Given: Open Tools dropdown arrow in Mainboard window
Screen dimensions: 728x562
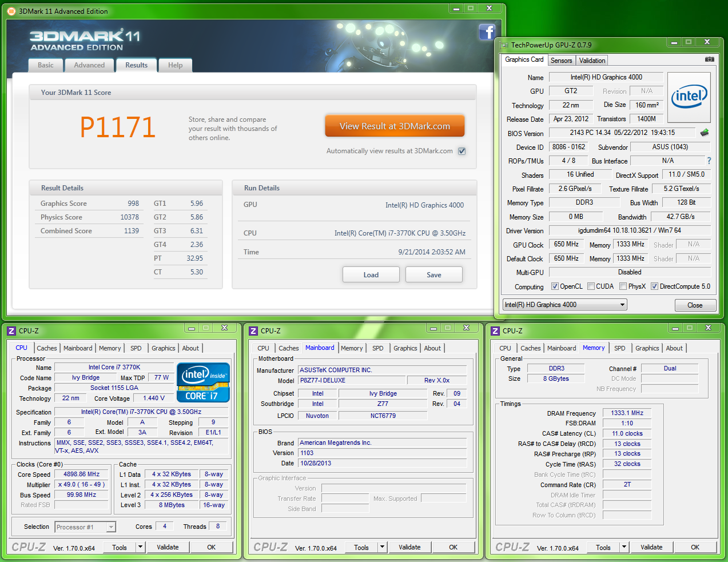Looking at the screenshot, I should 382,547.
